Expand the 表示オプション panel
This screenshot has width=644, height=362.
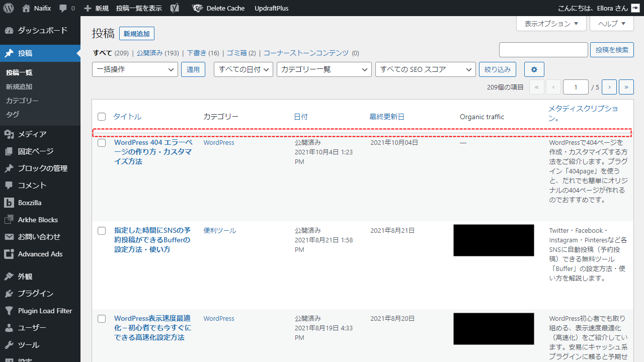(551, 24)
